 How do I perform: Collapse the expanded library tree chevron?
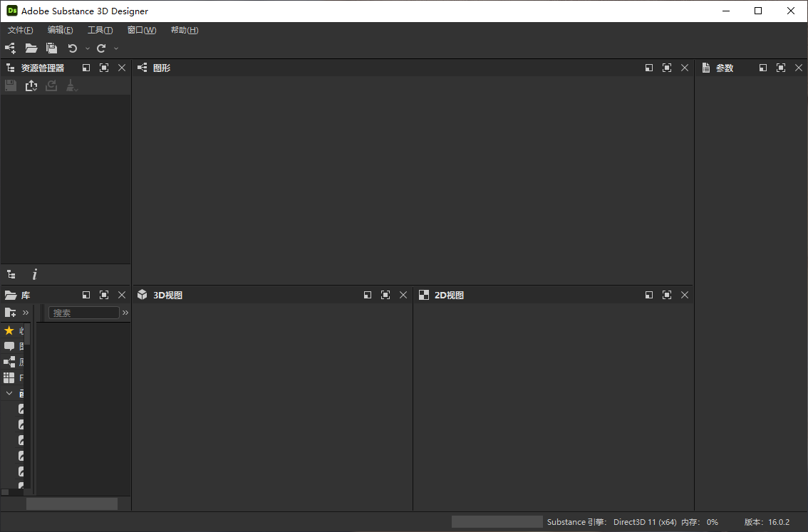tap(9, 393)
